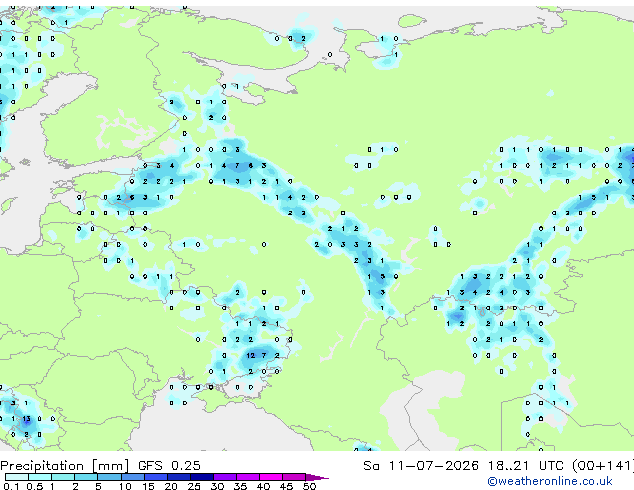634x490 pixels.
Task: Click the '25' legend scale label
Action: tap(194, 486)
